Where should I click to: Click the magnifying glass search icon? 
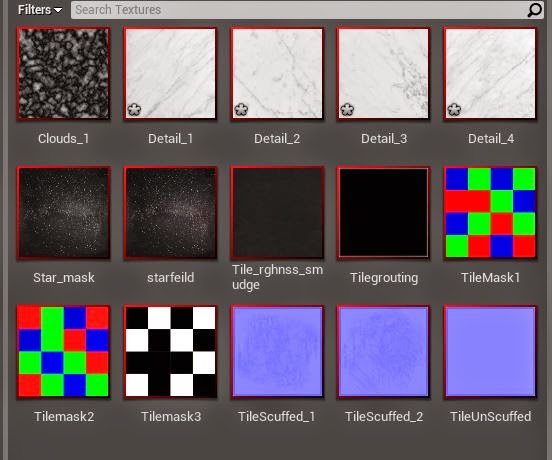coord(535,10)
